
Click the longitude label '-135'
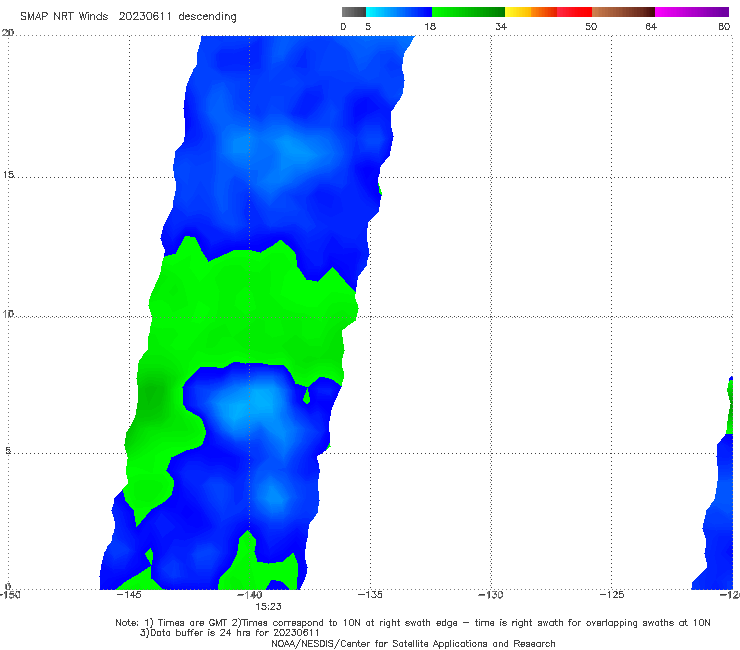370,595
